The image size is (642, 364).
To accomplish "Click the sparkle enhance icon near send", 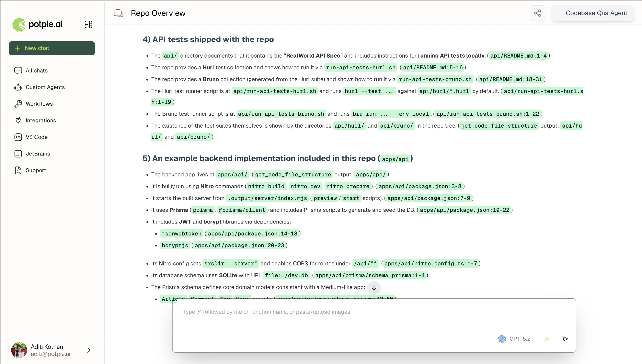I will (x=546, y=339).
